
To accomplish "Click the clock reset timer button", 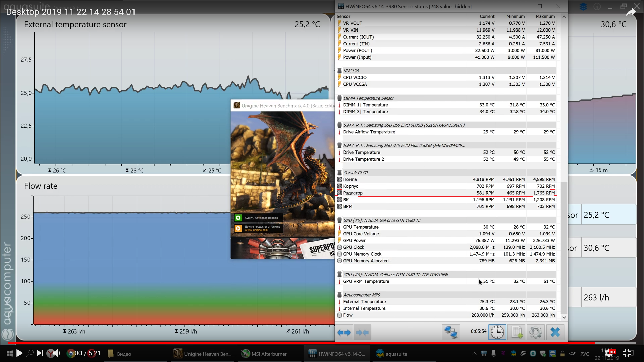I will point(497,333).
